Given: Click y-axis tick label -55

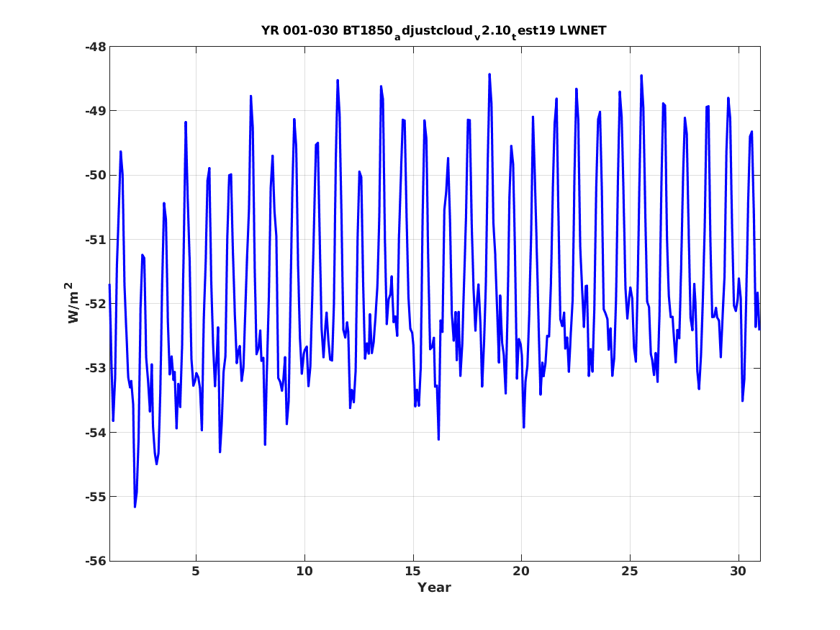Looking at the screenshot, I should click(96, 497).
